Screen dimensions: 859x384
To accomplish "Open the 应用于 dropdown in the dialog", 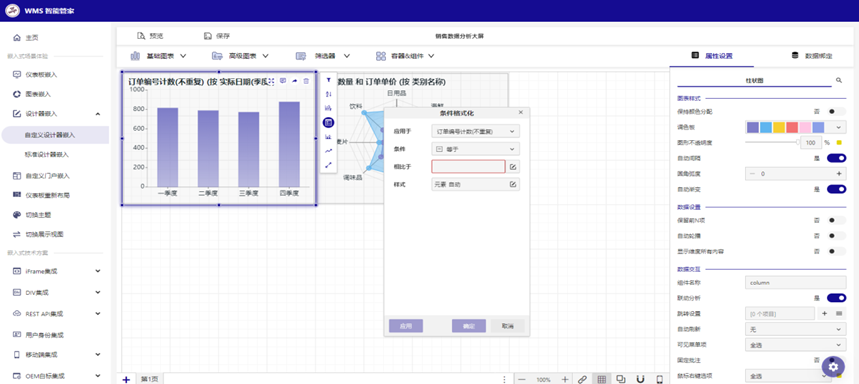I will point(476,131).
